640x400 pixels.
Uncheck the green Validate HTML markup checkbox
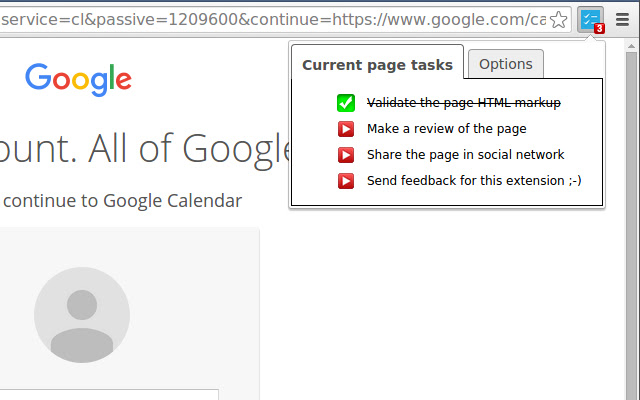tap(346, 103)
